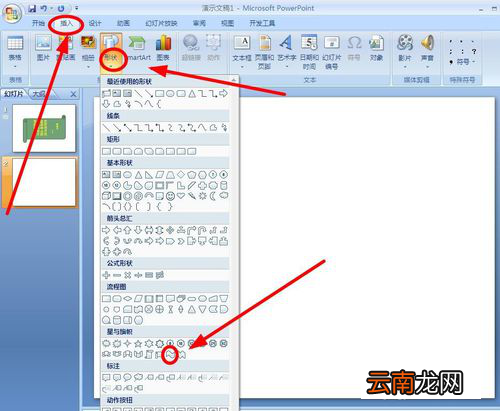Pick the up arrow in 箭头总汇 section
Screen dimensions: 500x411
127,230
